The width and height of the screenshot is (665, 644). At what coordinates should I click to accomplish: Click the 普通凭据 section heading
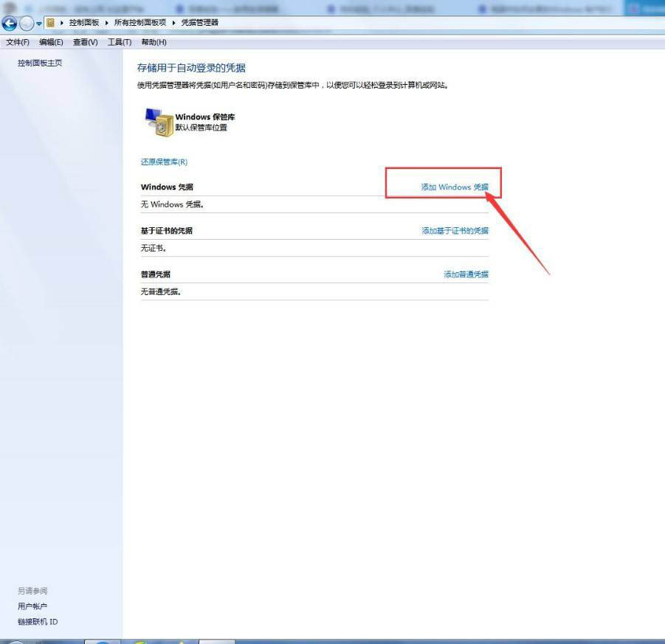point(156,274)
